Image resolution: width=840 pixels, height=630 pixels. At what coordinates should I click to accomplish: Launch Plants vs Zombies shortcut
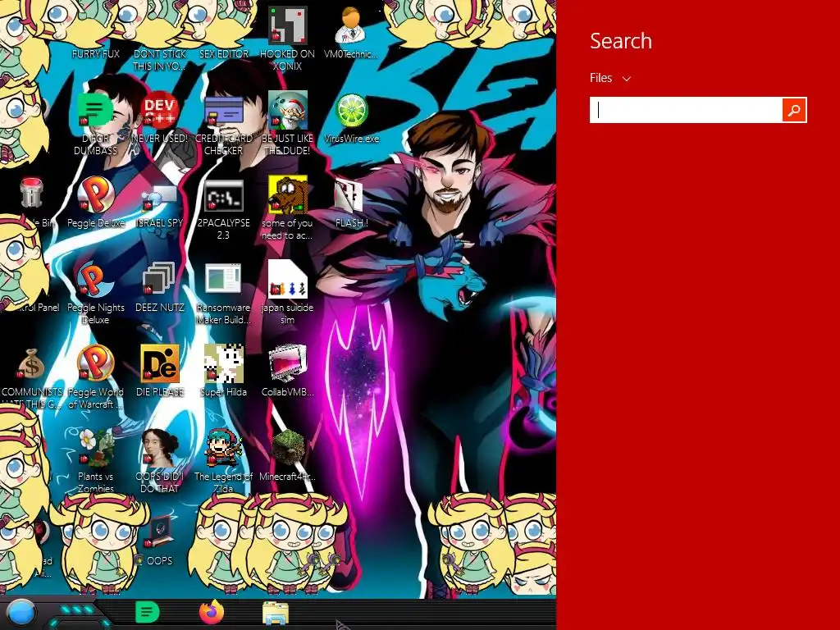[x=95, y=447]
